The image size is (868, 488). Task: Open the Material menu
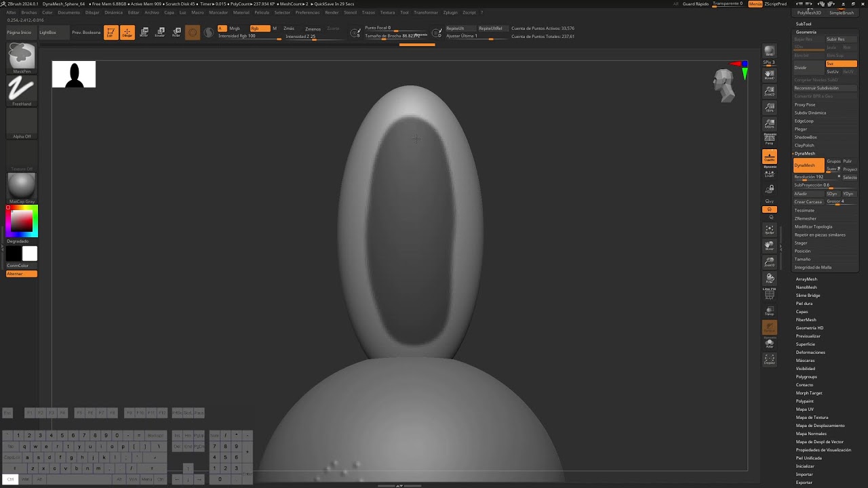pos(241,12)
